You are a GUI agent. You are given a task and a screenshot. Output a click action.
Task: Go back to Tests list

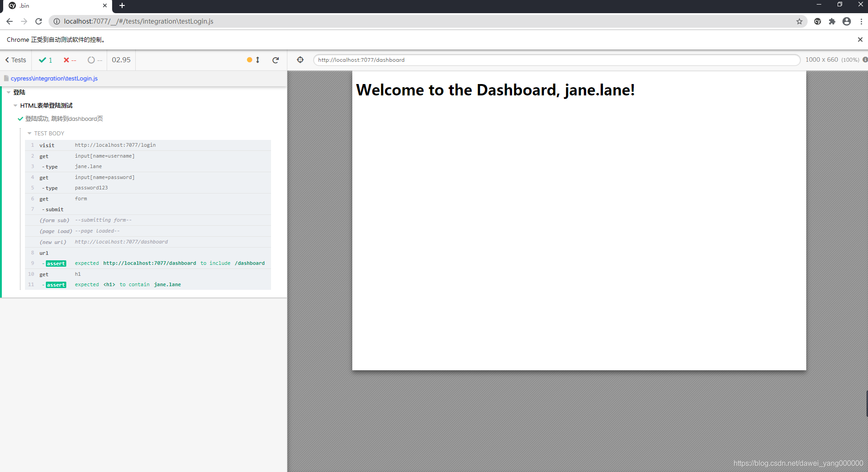pos(15,60)
